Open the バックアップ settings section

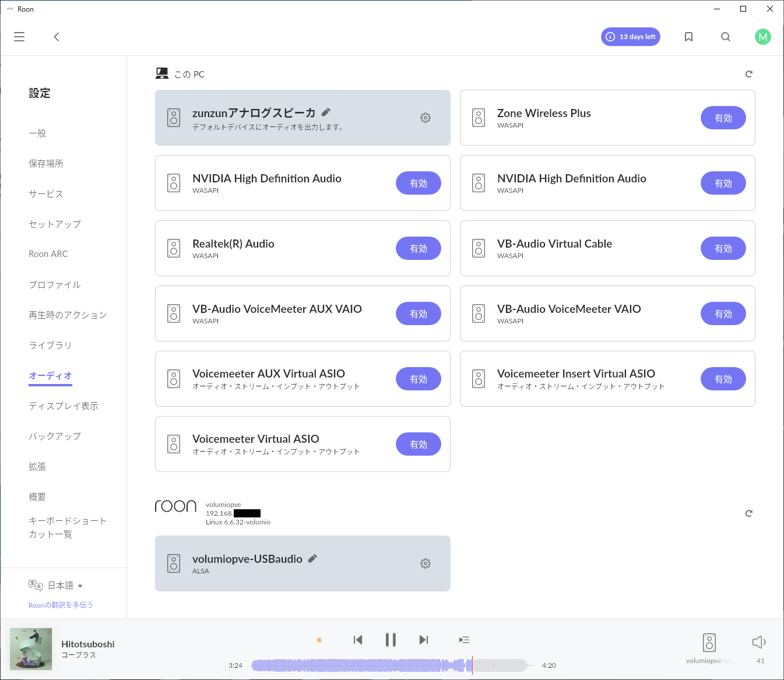[55, 436]
